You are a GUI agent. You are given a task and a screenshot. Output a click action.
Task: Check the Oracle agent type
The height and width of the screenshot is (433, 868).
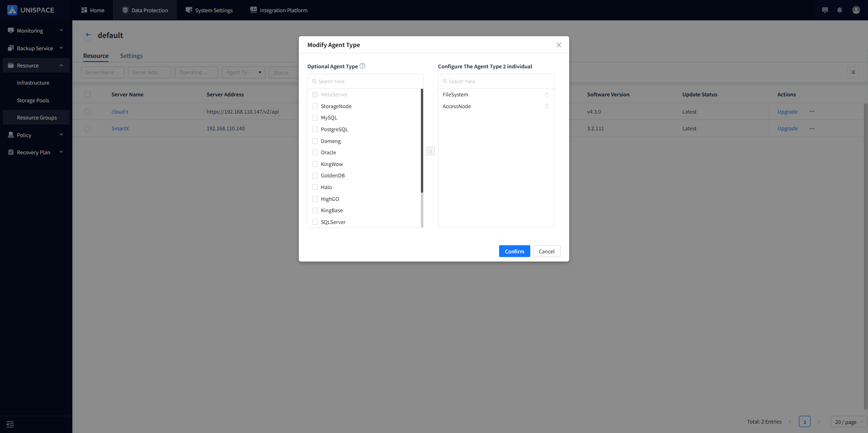[315, 152]
